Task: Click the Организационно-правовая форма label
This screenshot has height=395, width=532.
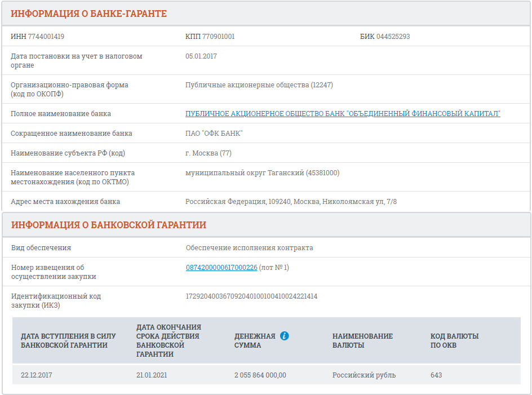Action: pos(69,89)
